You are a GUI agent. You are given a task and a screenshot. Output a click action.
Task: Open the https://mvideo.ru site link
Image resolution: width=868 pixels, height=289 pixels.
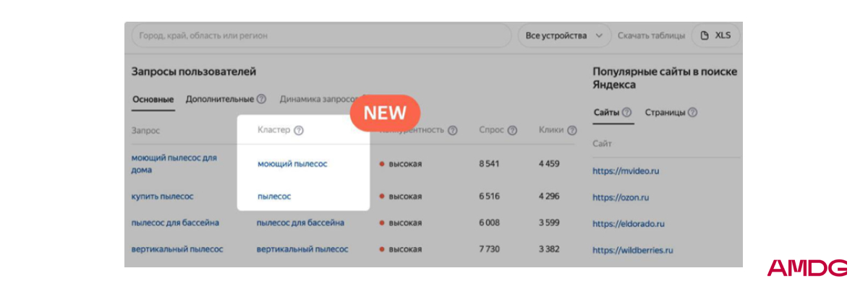(x=626, y=171)
